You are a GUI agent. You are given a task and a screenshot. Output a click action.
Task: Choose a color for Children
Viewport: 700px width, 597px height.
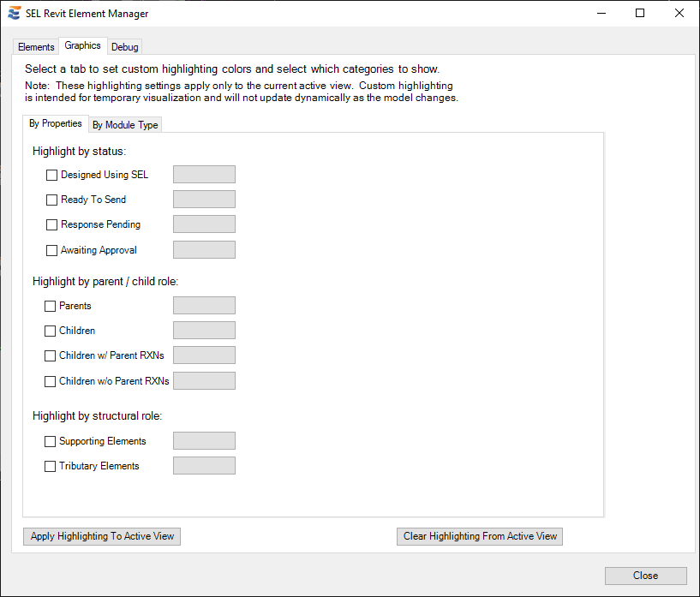pos(204,330)
